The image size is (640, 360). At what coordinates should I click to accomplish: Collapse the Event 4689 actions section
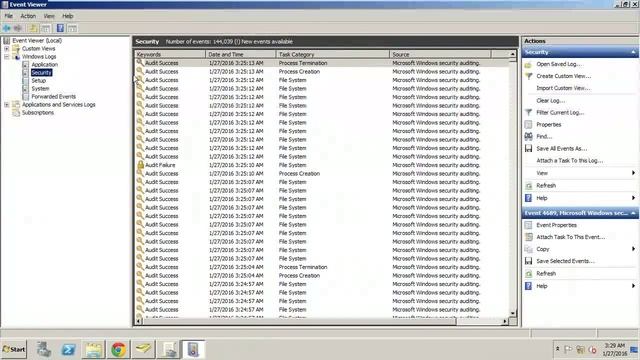[x=633, y=213]
